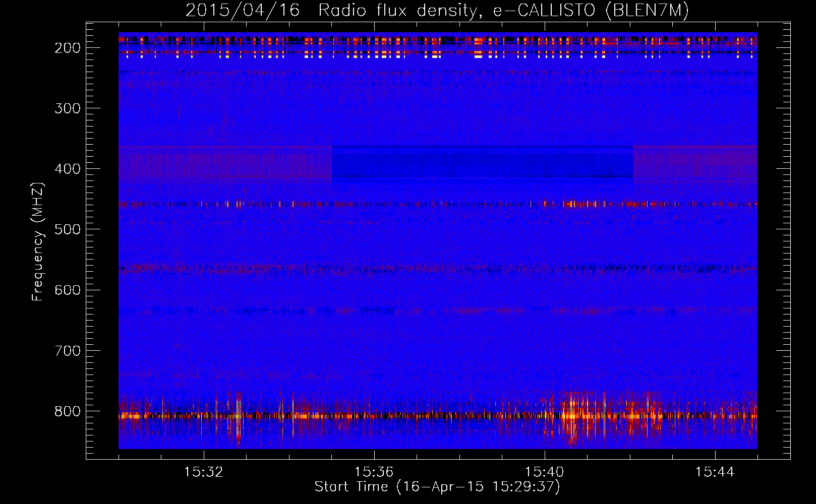This screenshot has width=816, height=504.
Task: Click the 400 frequency tick label
Action: pos(68,169)
